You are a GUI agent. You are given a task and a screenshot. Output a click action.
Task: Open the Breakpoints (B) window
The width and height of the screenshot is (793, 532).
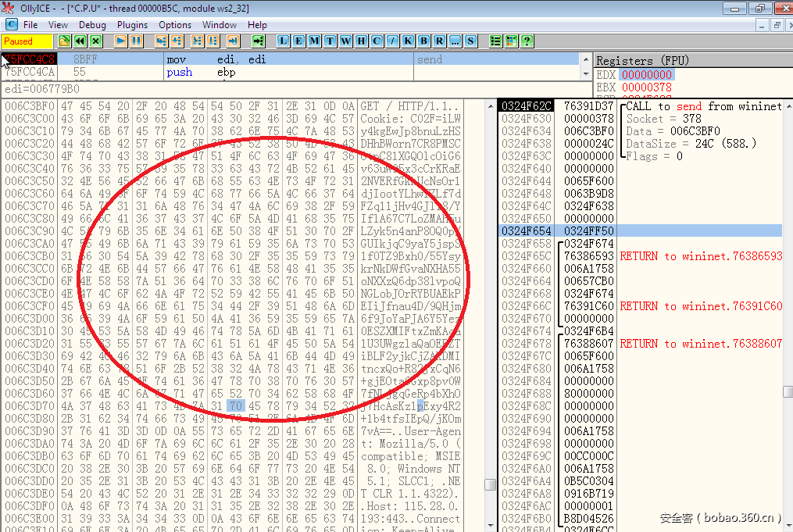pyautogui.click(x=423, y=41)
